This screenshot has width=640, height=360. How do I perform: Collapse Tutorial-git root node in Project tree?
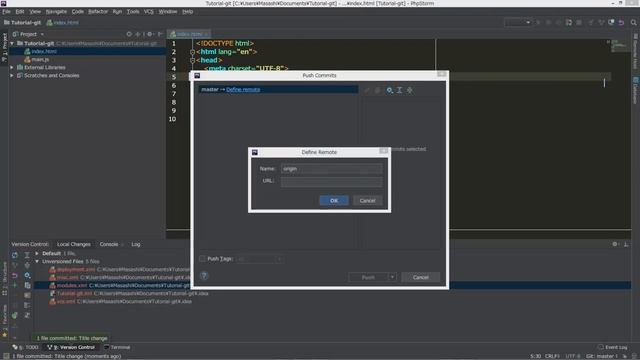pyautogui.click(x=12, y=43)
